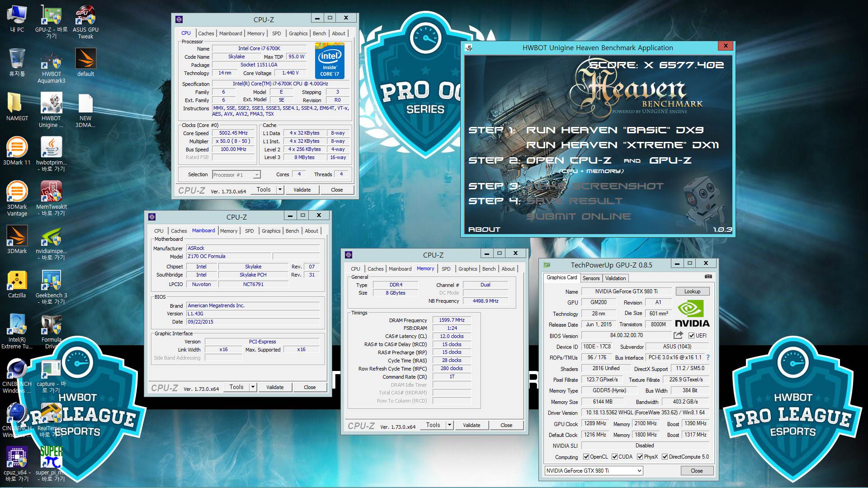868x488 pixels.
Task: Launch HWBOT Unigine desktop icon
Action: [51, 110]
